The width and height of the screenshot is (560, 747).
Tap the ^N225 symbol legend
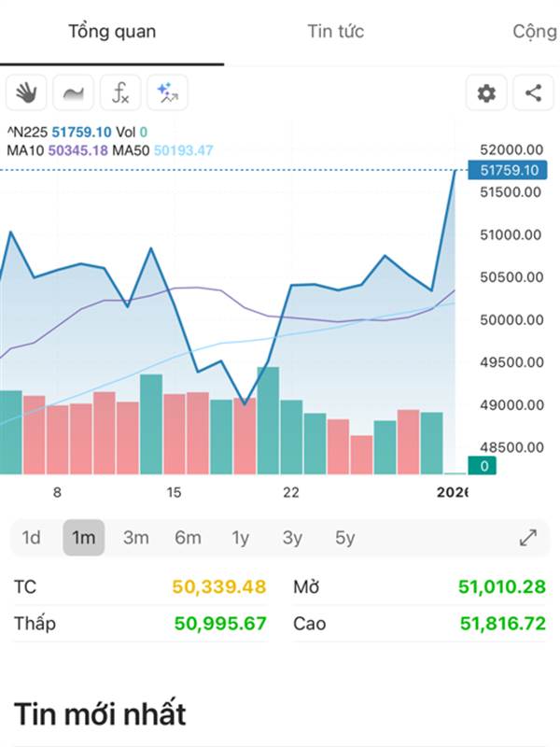[x=26, y=133]
